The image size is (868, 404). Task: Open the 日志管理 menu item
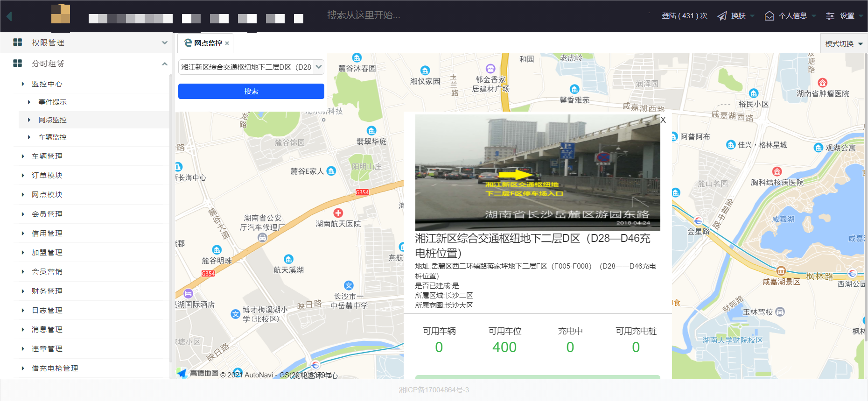pyautogui.click(x=47, y=310)
